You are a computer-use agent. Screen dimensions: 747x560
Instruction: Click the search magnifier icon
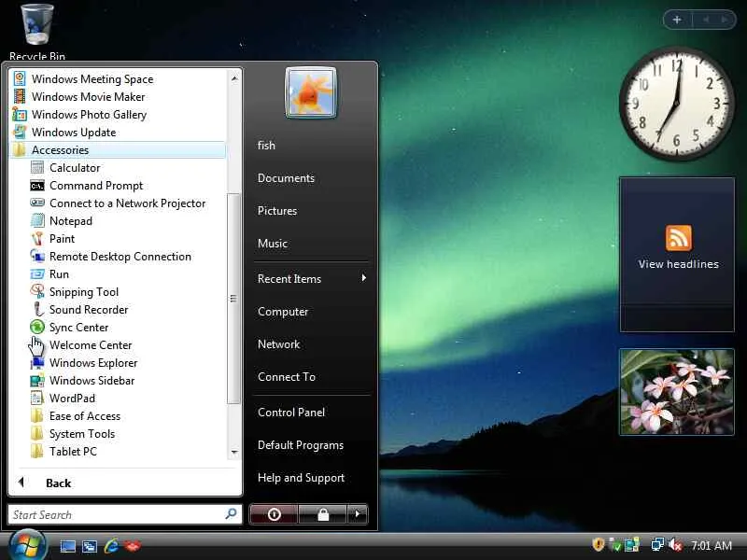[x=231, y=514]
